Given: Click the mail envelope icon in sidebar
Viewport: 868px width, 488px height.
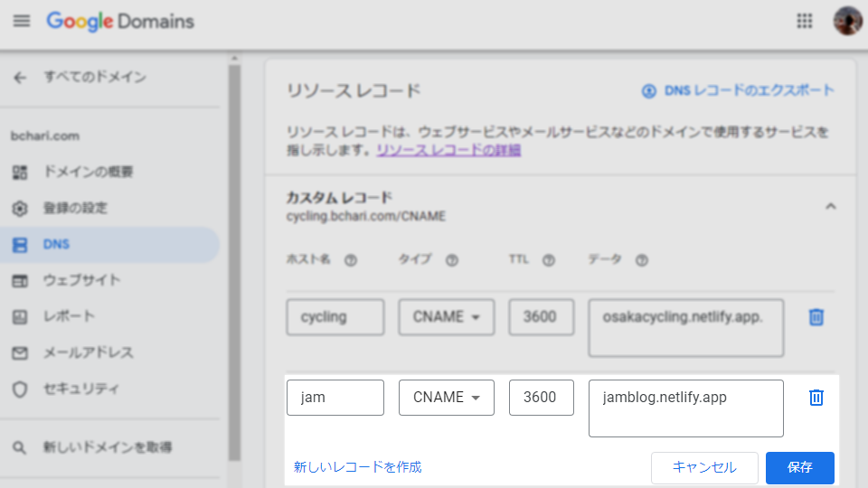Looking at the screenshot, I should (x=20, y=353).
